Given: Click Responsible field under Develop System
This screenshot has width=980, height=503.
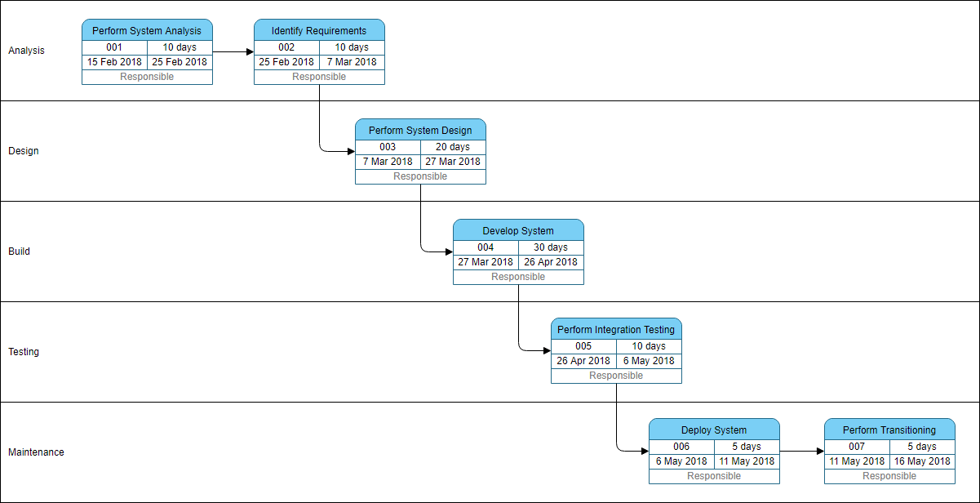Looking at the screenshot, I should [x=518, y=277].
